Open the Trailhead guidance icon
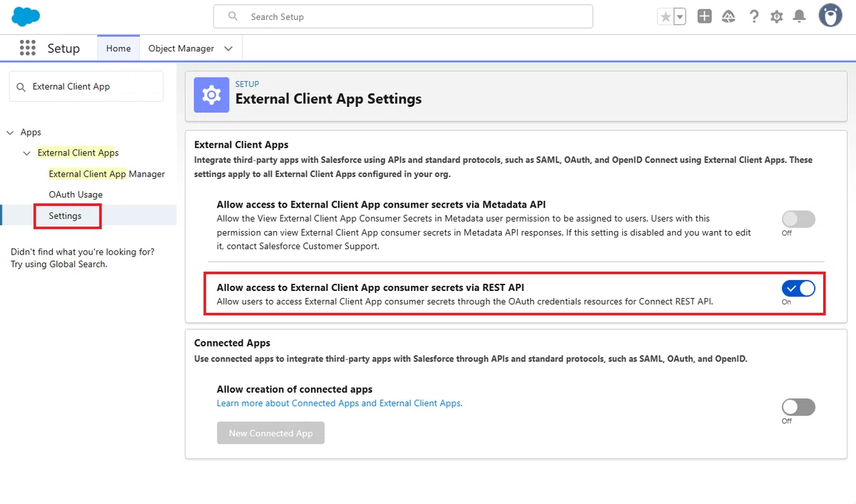 coord(728,16)
